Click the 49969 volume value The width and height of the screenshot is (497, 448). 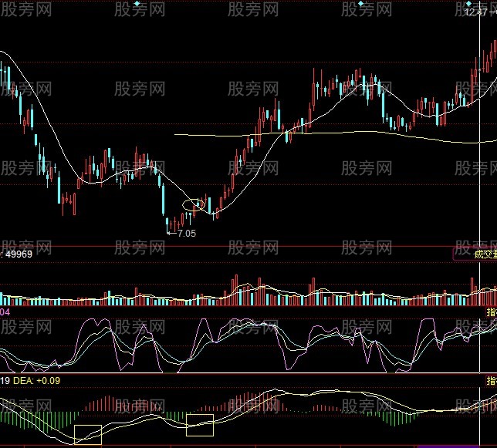[x=19, y=254]
